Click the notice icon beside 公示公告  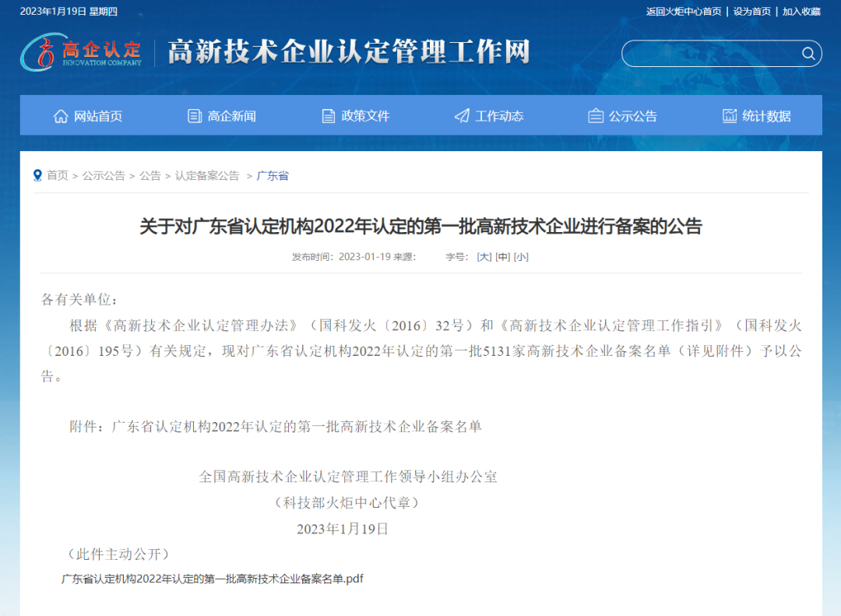596,116
